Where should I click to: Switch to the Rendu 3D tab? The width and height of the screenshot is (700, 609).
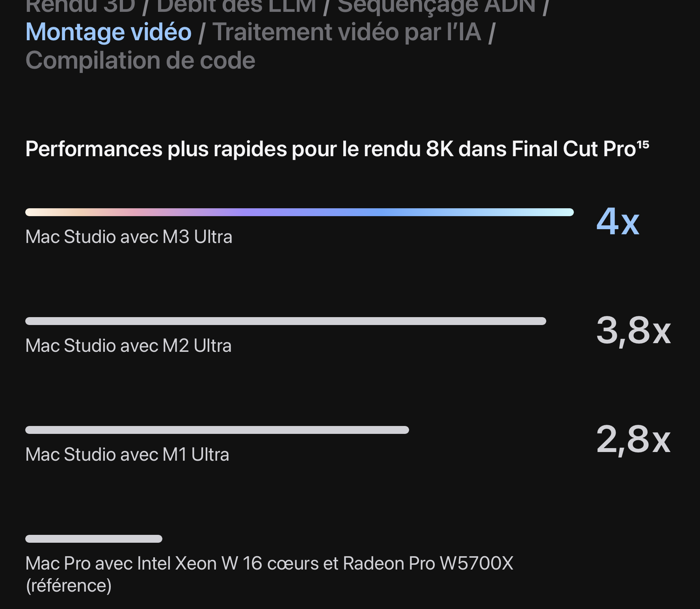pos(80,6)
